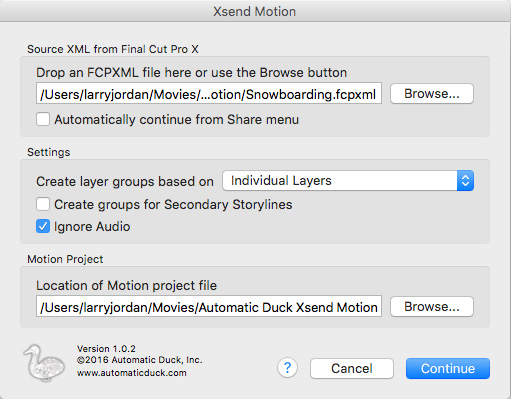Click the Automatic Duck logo
Screen dimensions: 511x399
coord(44,363)
